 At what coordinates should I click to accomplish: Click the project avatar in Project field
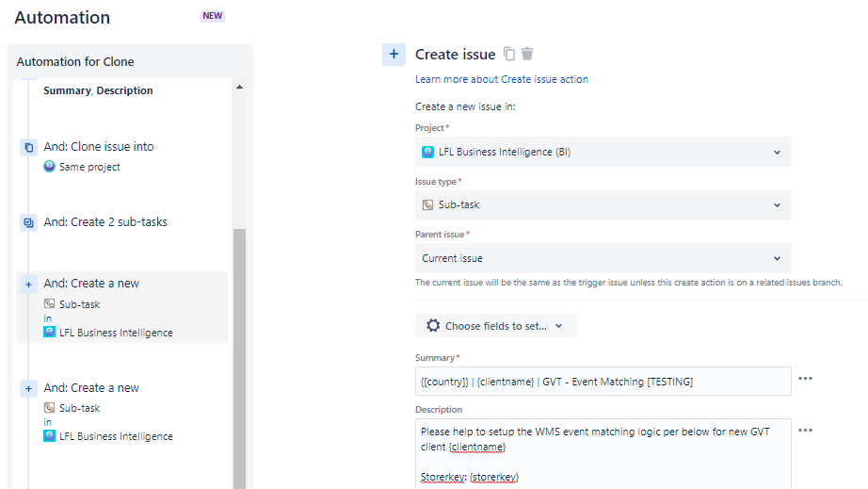coord(427,152)
